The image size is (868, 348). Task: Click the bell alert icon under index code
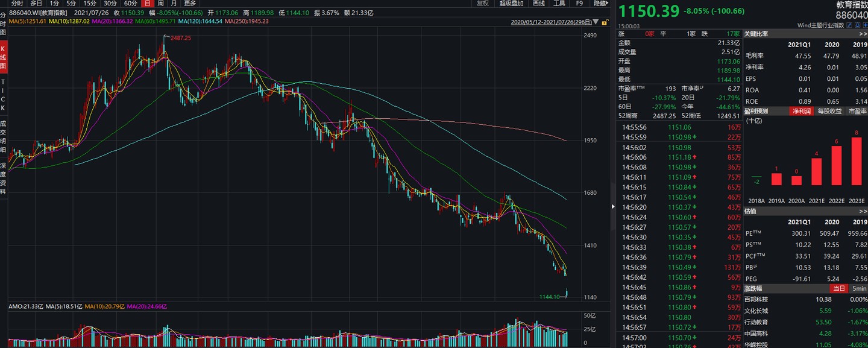pos(857,26)
